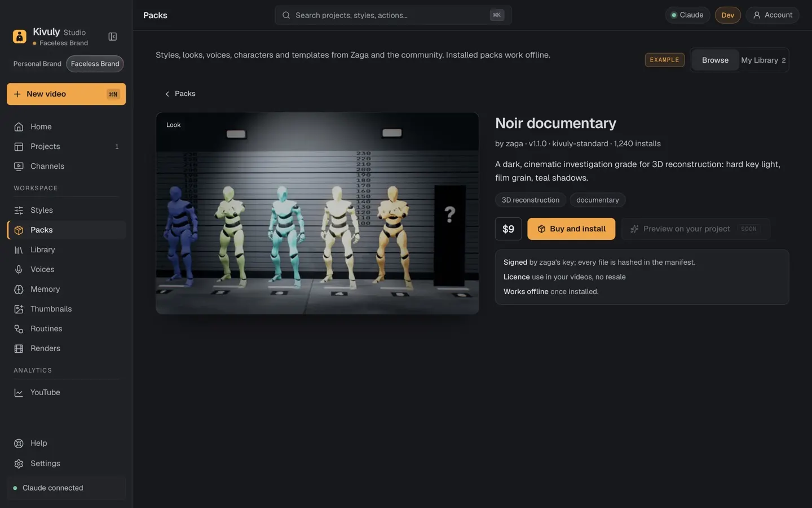Collapse the sidebar with the panel icon
The height and width of the screenshot is (508, 812).
click(113, 37)
